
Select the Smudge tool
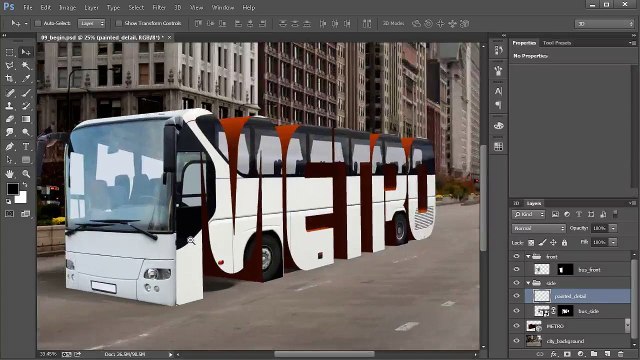[x=9, y=132]
